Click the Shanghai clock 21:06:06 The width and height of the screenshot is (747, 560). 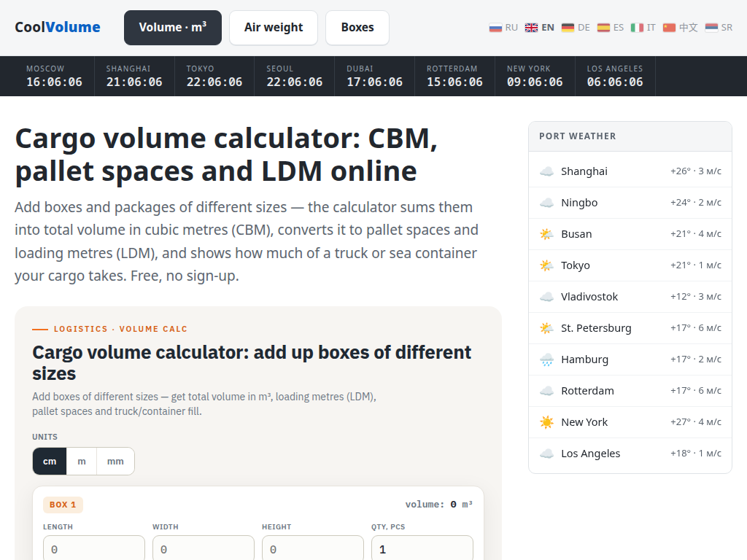tap(134, 82)
